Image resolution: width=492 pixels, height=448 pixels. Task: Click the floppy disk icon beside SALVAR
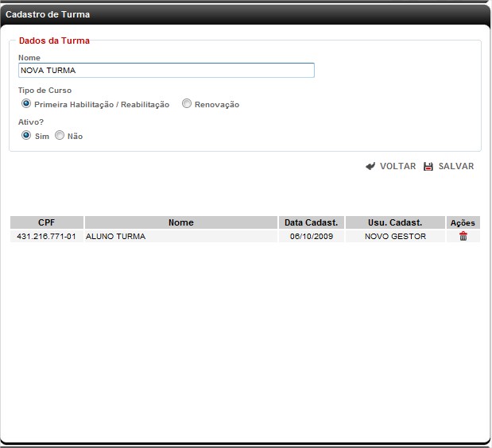(x=428, y=167)
